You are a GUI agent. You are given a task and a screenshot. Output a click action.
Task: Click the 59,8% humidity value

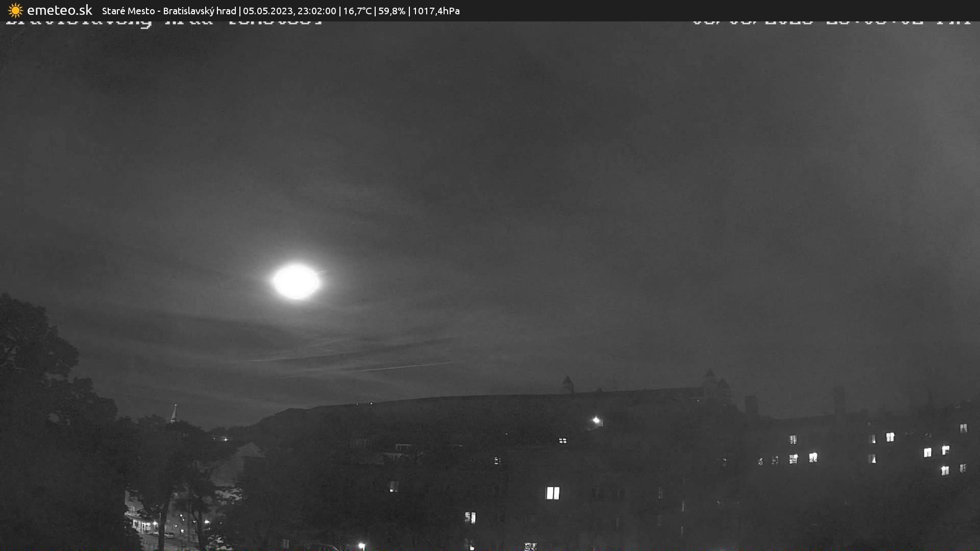click(391, 11)
